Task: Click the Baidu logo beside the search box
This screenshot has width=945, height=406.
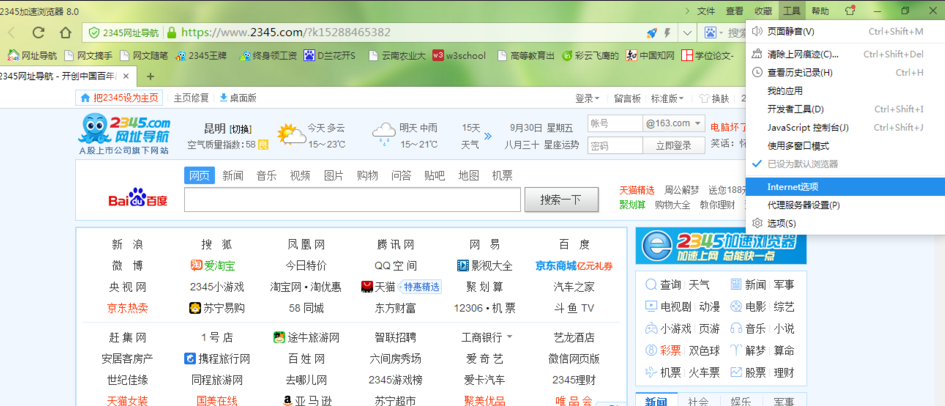Action: tap(138, 200)
